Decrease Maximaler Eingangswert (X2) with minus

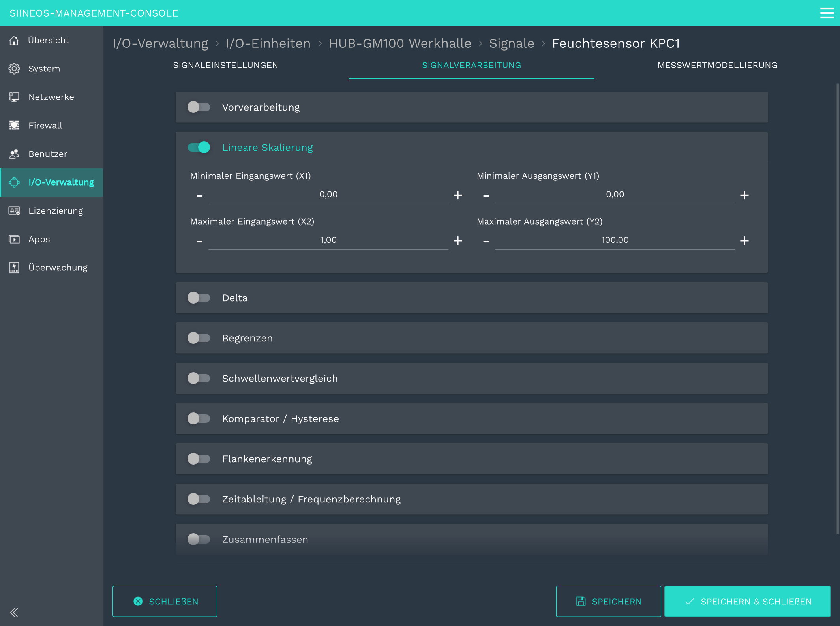(x=200, y=241)
